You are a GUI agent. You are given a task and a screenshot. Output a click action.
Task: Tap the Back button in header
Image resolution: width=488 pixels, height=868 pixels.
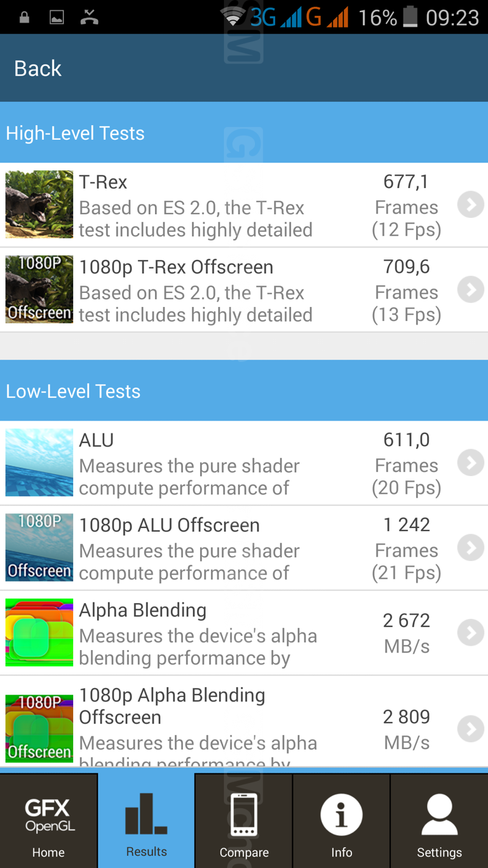click(38, 68)
